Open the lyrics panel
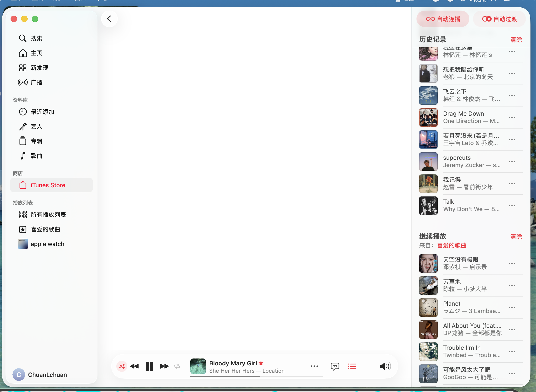The image size is (536, 392). tap(335, 366)
